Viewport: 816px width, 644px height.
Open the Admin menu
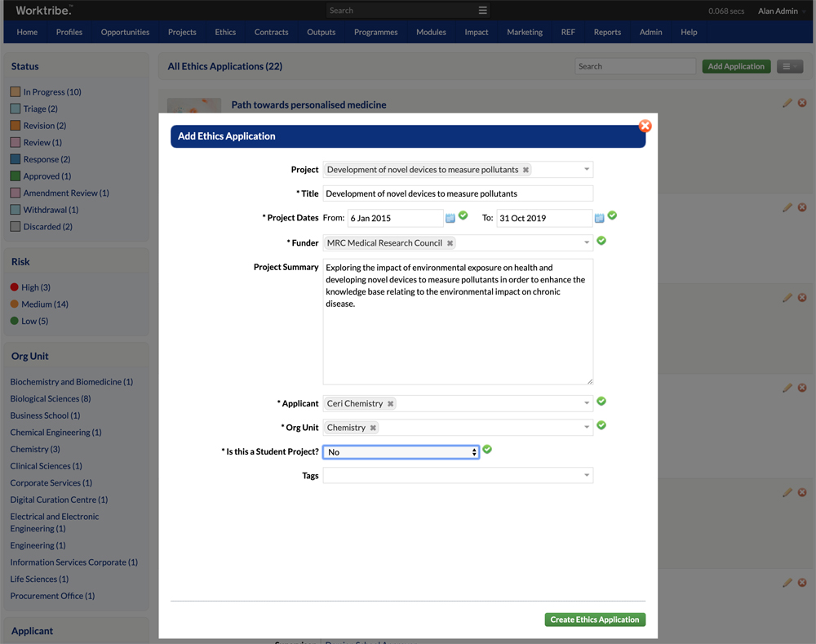650,33
